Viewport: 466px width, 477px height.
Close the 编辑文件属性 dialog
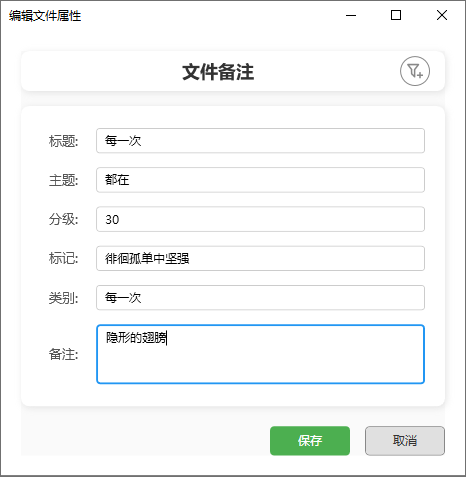[x=442, y=15]
